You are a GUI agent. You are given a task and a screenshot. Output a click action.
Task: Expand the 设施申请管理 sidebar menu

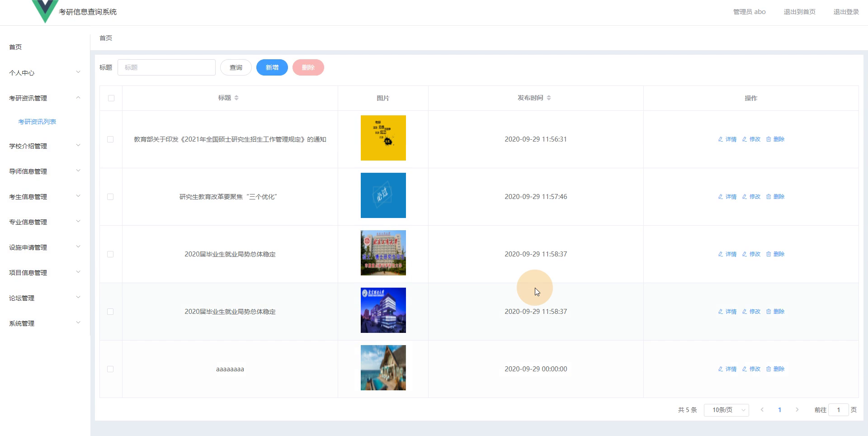point(45,247)
